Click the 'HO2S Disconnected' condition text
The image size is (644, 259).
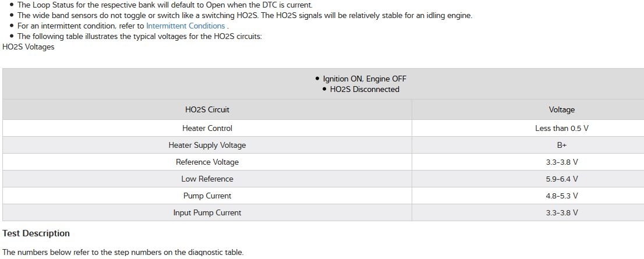365,89
